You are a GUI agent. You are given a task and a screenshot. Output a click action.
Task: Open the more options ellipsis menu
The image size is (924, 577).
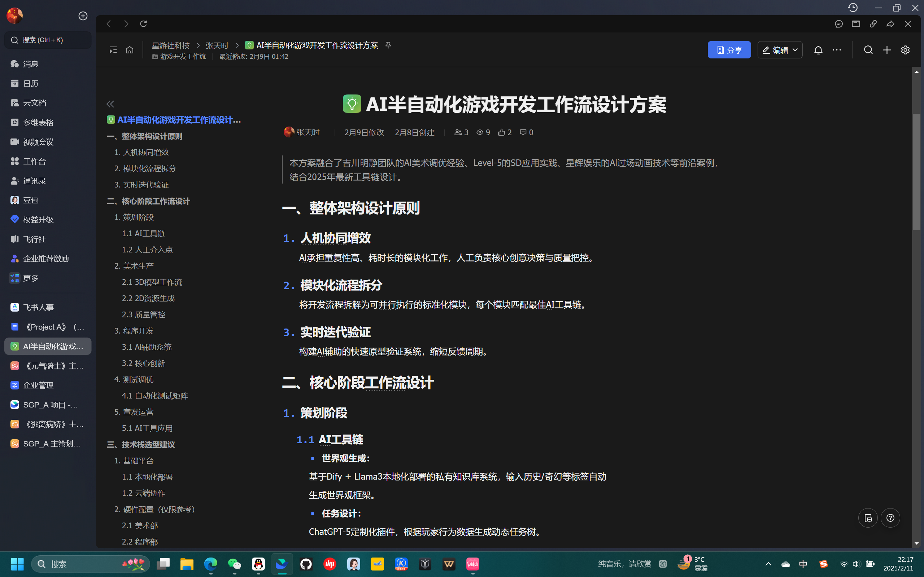837,50
